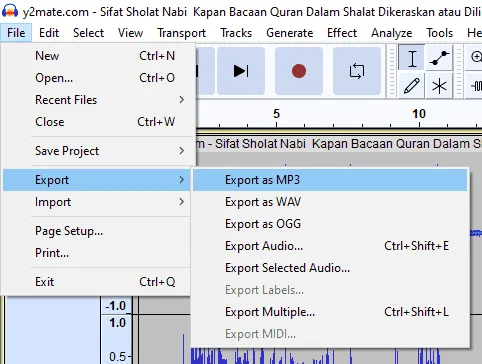Toggle the Loop button
This screenshot has height=364, width=482.
click(357, 71)
